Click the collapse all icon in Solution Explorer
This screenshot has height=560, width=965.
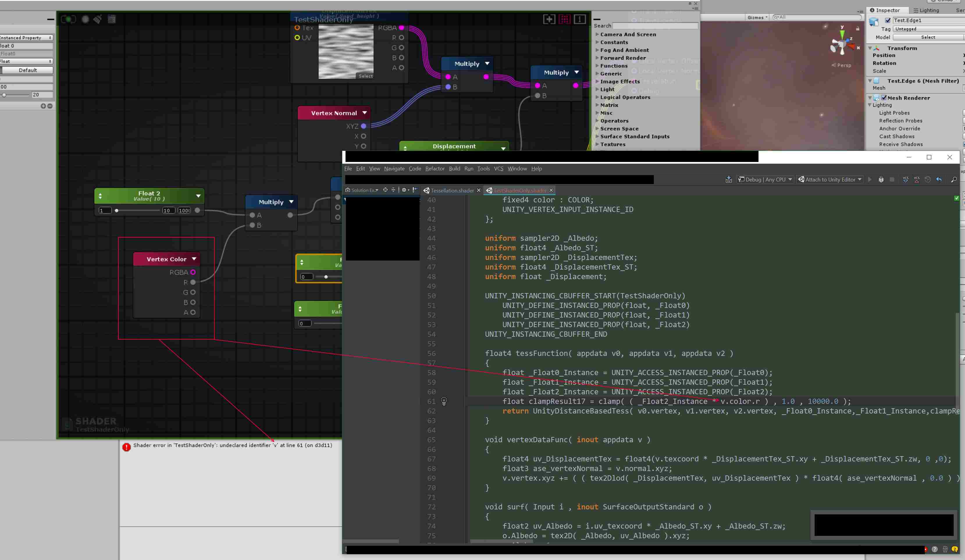pyautogui.click(x=393, y=190)
